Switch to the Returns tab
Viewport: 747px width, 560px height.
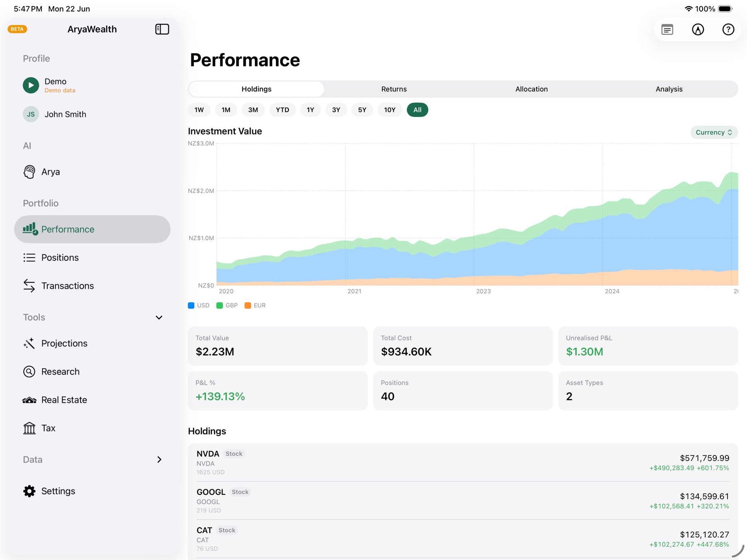pos(394,89)
